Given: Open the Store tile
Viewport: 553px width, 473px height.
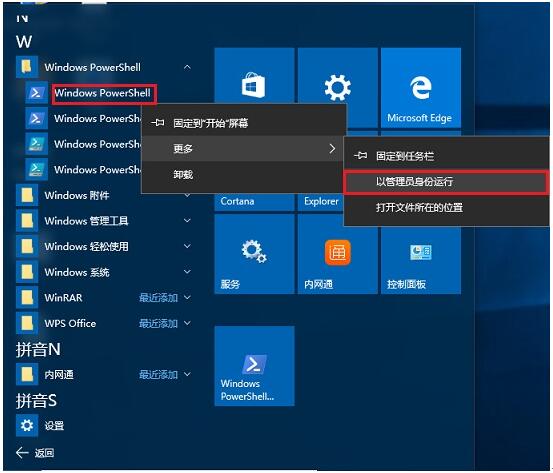Looking at the screenshot, I should pyautogui.click(x=254, y=76).
